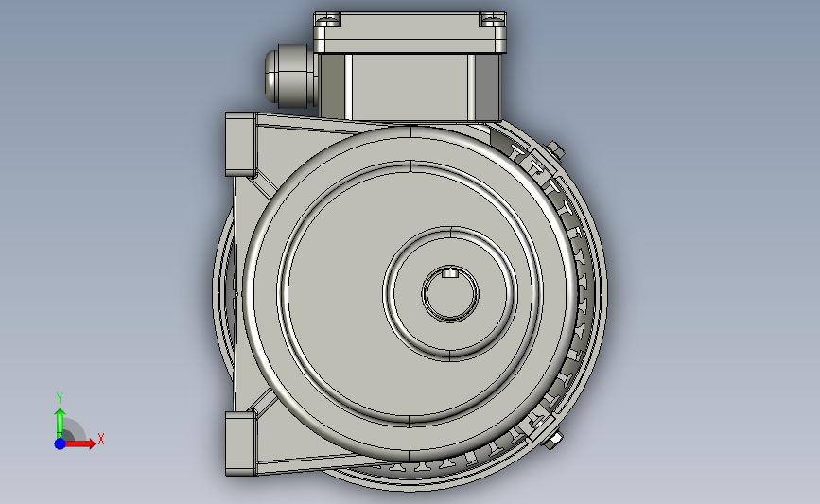Select the lower mounting foot of the motor
820x504 pixels.
(x=240, y=443)
